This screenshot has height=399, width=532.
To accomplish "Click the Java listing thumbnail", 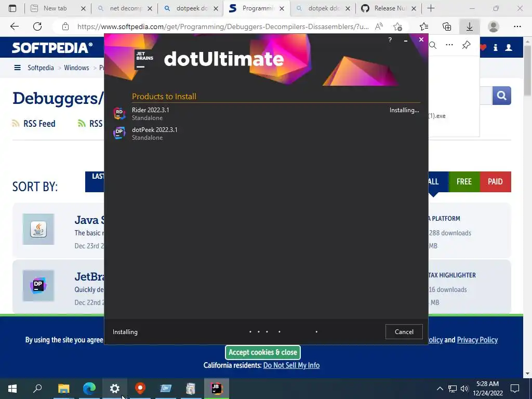I will [x=38, y=229].
